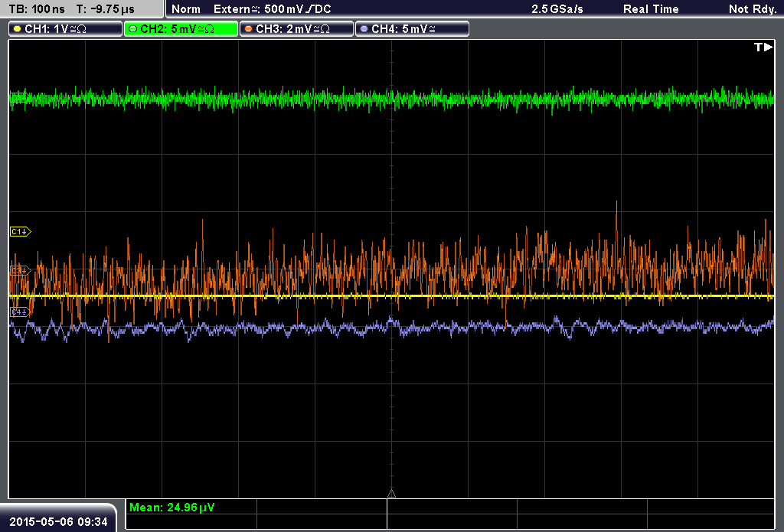The image size is (784, 532).
Task: Click the 2015-05-06 09:34 date stamp
Action: tap(58, 521)
